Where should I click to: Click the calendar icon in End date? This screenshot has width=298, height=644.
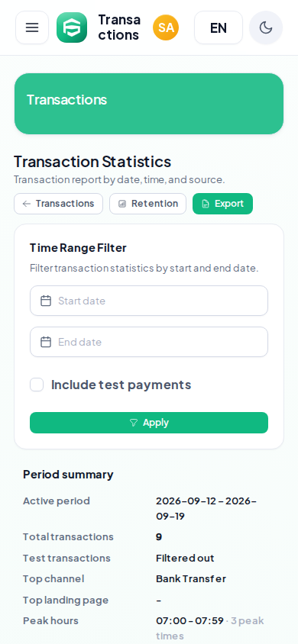coord(46,342)
